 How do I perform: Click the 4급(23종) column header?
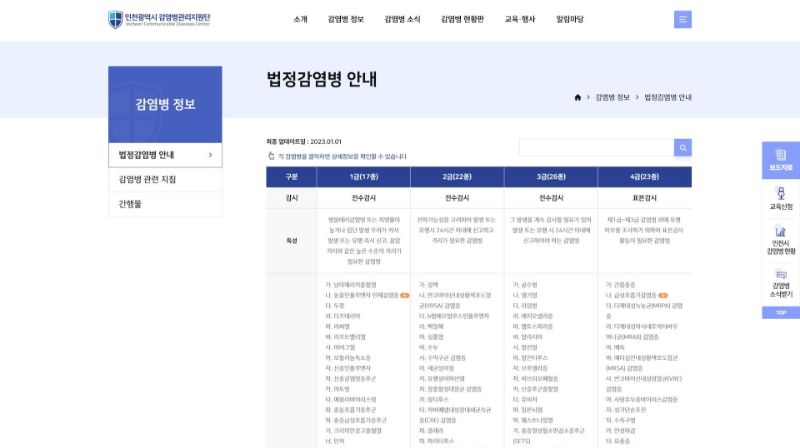coord(645,177)
